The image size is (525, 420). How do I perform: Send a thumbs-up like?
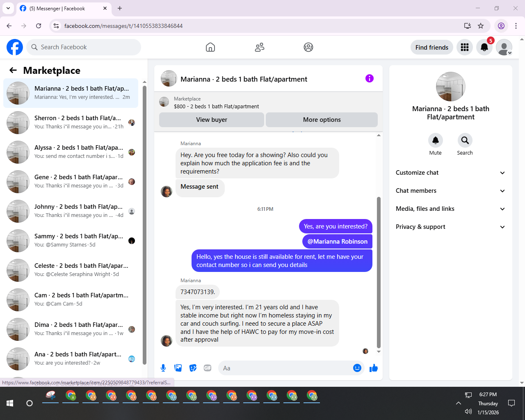point(374,368)
